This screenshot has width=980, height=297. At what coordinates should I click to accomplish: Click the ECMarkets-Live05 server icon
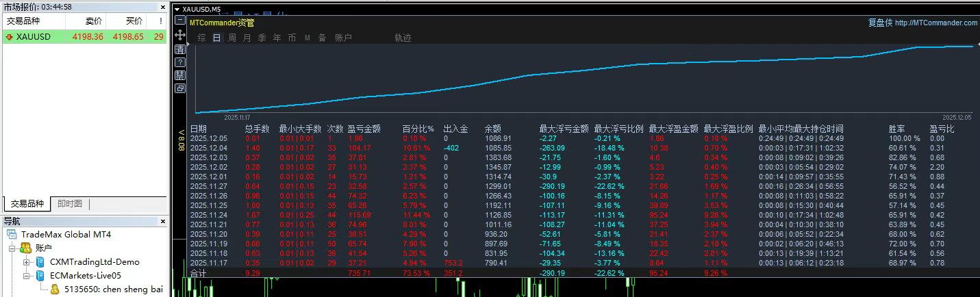40,275
